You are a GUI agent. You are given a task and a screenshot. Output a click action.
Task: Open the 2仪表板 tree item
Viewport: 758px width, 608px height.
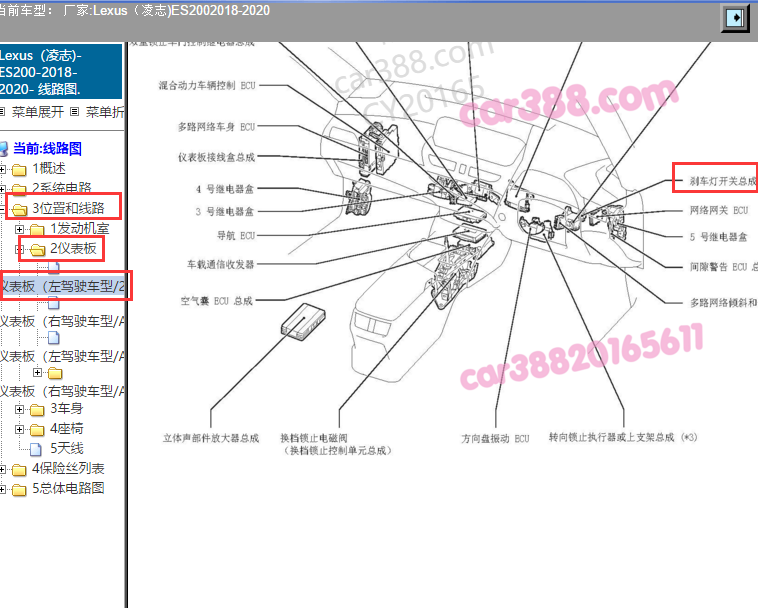click(73, 248)
